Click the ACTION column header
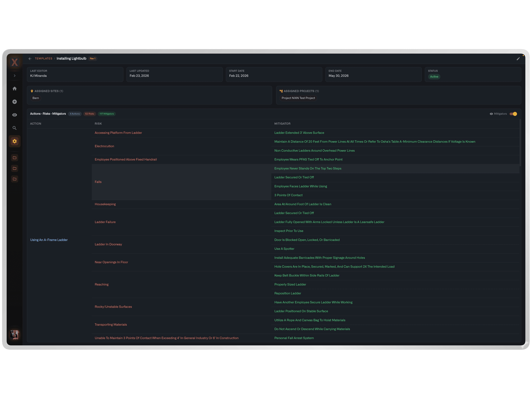 coord(36,124)
